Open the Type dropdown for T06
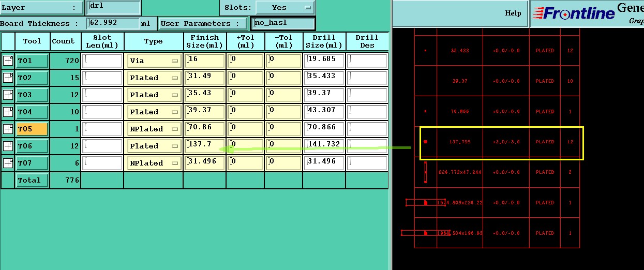Screen dimensions: 644x270 tap(154, 146)
